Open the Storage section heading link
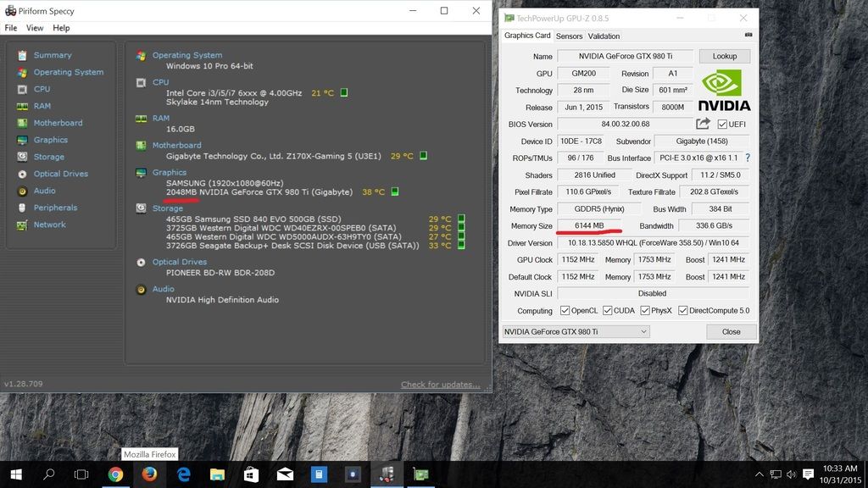The width and height of the screenshot is (868, 488). (168, 208)
